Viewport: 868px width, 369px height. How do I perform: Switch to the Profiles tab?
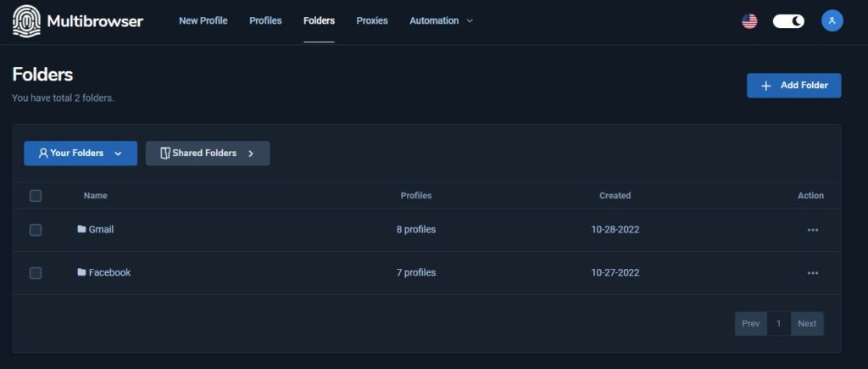point(265,20)
